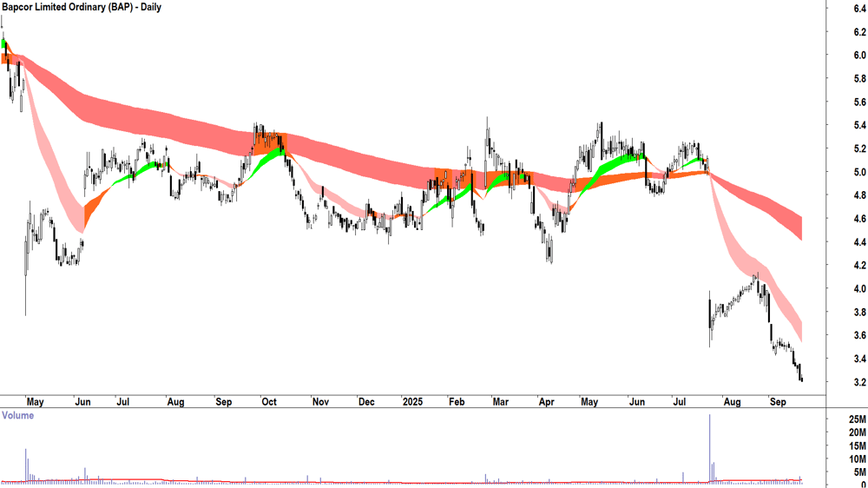
Task: Select the 5.0 level on the price axis
Action: (x=859, y=172)
